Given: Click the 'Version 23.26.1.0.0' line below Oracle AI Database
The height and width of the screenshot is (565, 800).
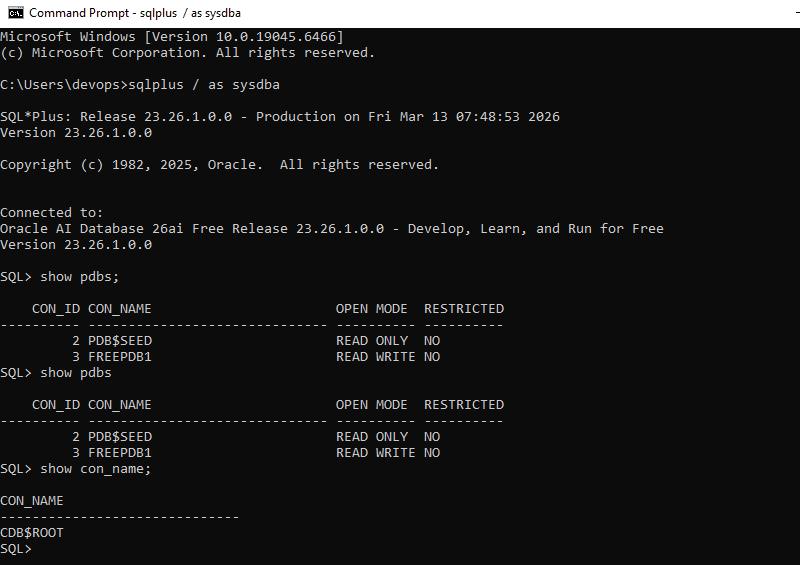Looking at the screenshot, I should point(76,245).
